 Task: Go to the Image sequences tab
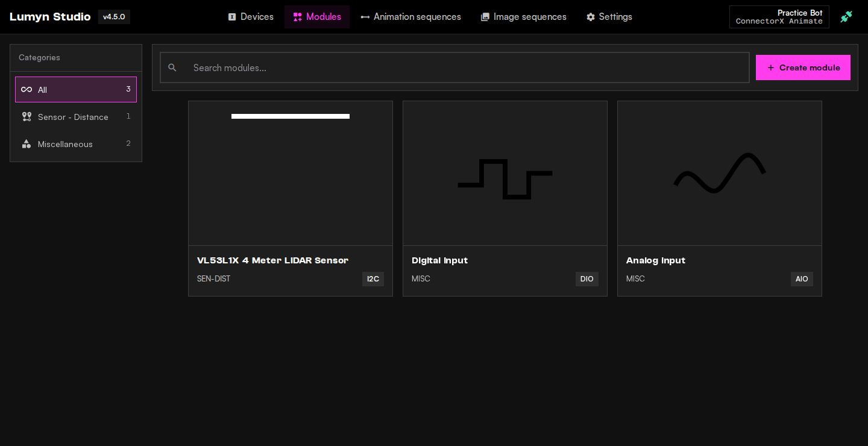(x=523, y=17)
